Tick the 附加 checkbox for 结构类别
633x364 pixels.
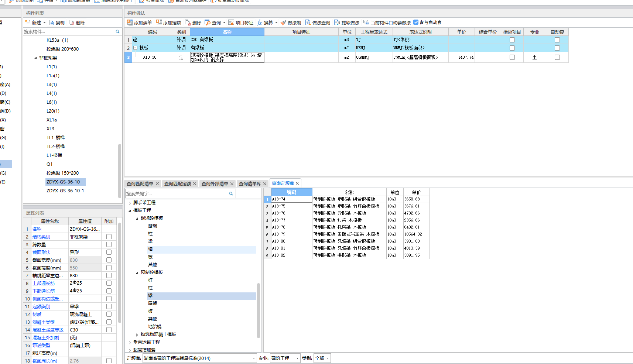click(x=109, y=237)
